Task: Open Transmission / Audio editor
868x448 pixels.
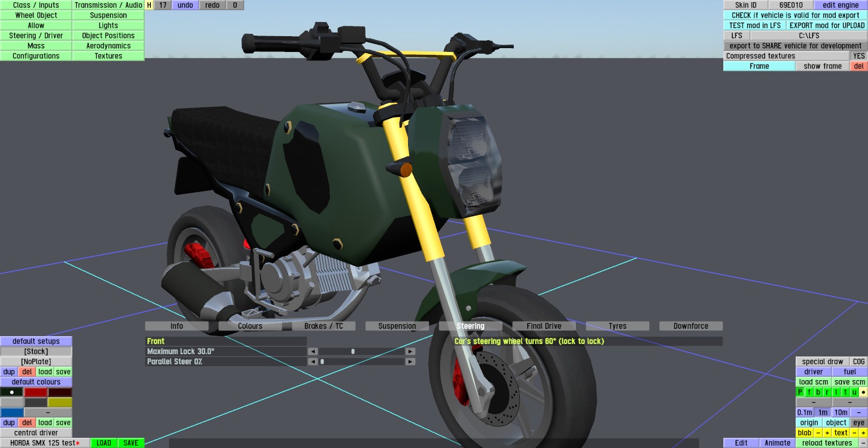Action: click(108, 5)
